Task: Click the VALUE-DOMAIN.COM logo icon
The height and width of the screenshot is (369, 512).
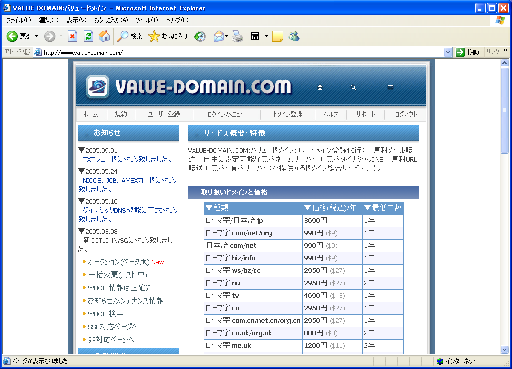Action: 97,87
